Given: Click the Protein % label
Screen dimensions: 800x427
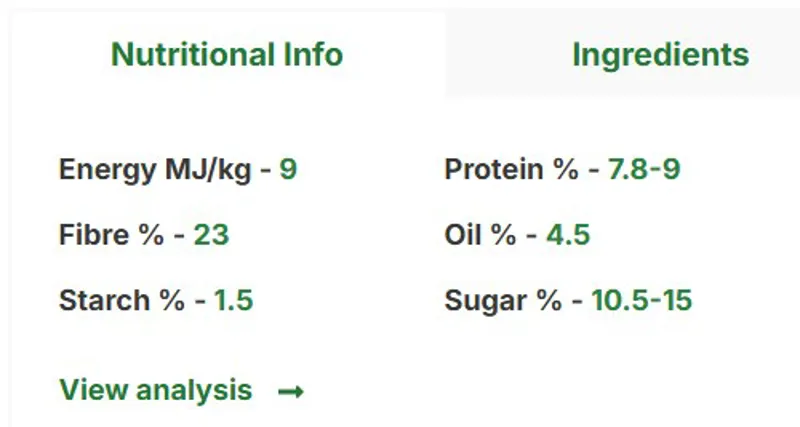Looking at the screenshot, I should (510, 170).
